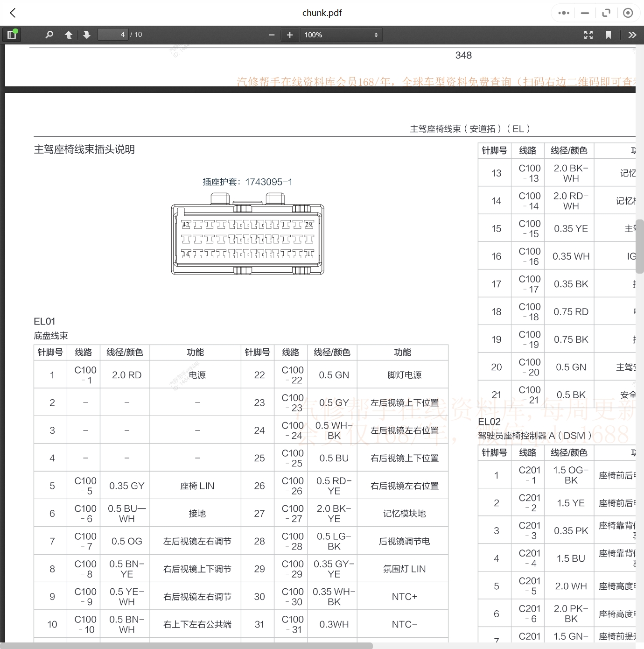Zoom in on the PDF page
The height and width of the screenshot is (649, 644).
[289, 35]
